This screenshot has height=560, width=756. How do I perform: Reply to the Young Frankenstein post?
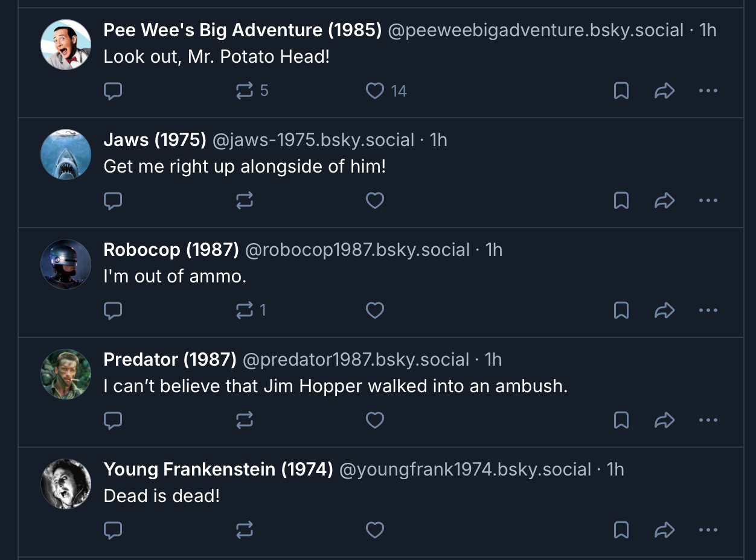tap(113, 530)
